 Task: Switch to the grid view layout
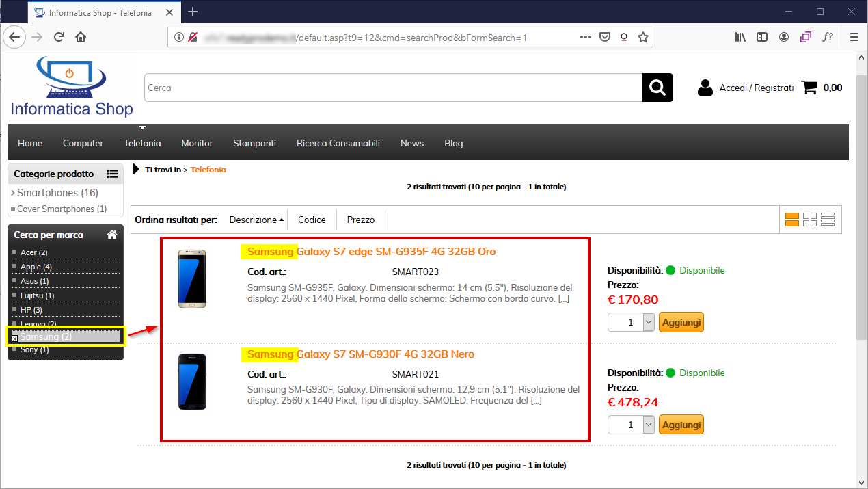[x=810, y=220]
